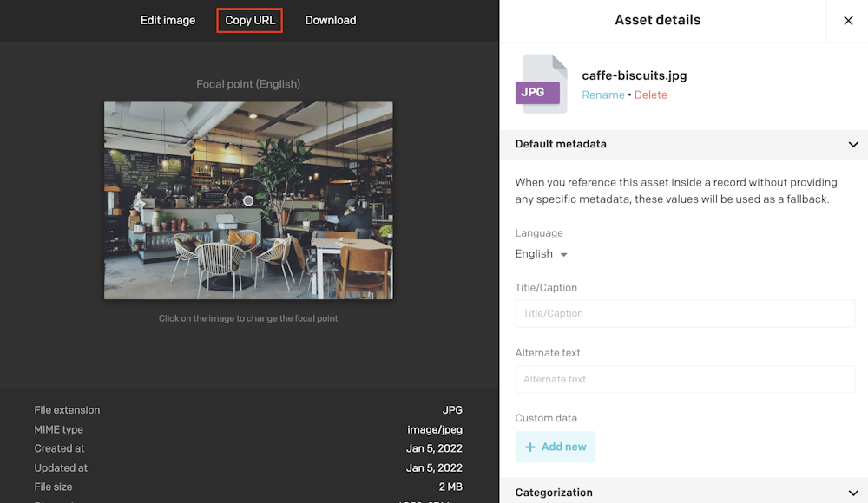Focus the Title/Caption input field
The width and height of the screenshot is (868, 503).
click(685, 313)
